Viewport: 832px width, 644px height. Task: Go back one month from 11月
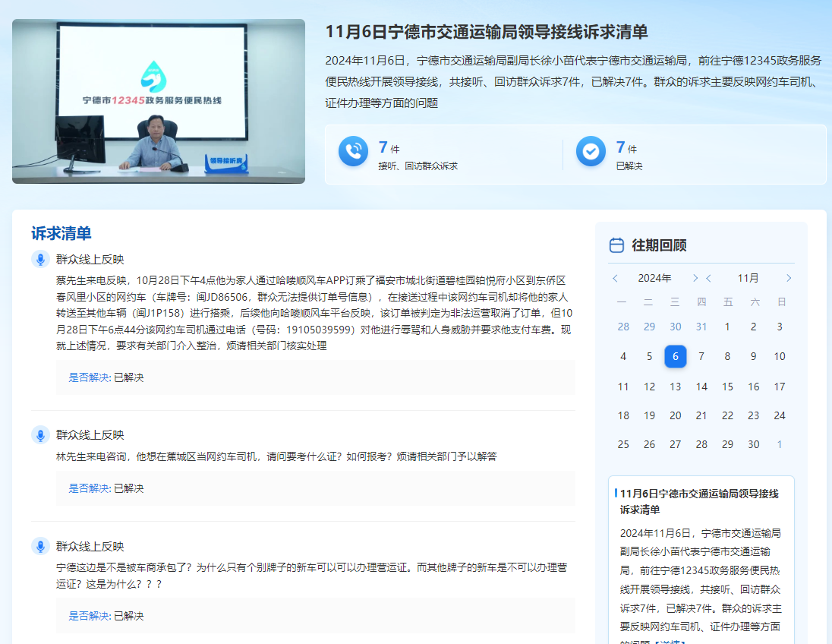[708, 278]
